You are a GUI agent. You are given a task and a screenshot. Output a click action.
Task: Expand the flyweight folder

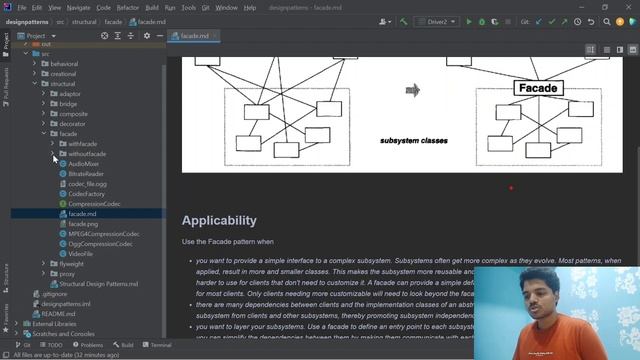coord(44,264)
